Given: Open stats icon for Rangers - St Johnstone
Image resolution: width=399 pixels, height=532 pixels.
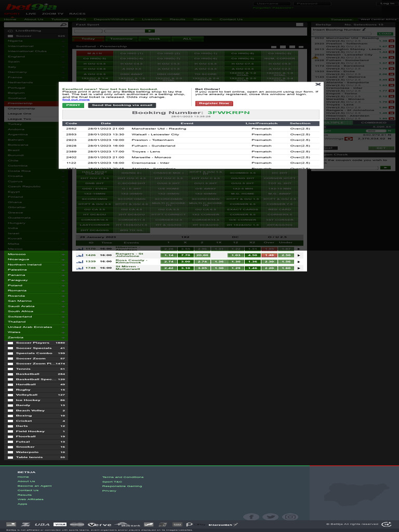Looking at the screenshot, I should 79,255.
